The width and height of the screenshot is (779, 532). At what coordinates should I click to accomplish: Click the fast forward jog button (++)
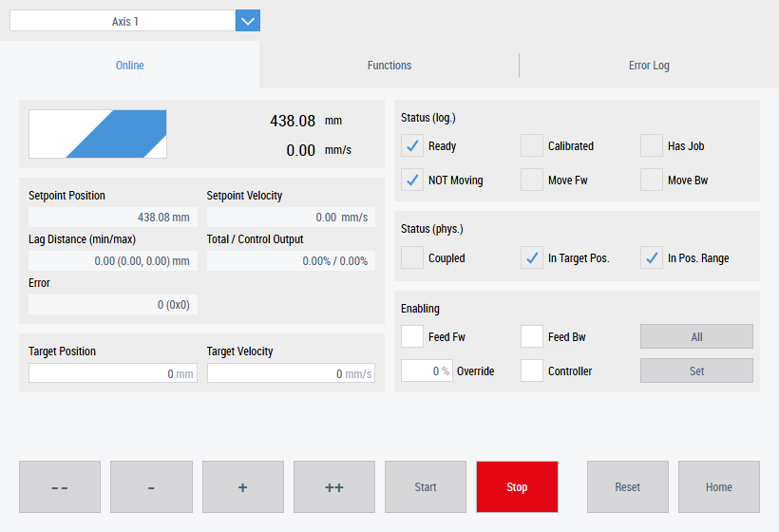coord(333,486)
